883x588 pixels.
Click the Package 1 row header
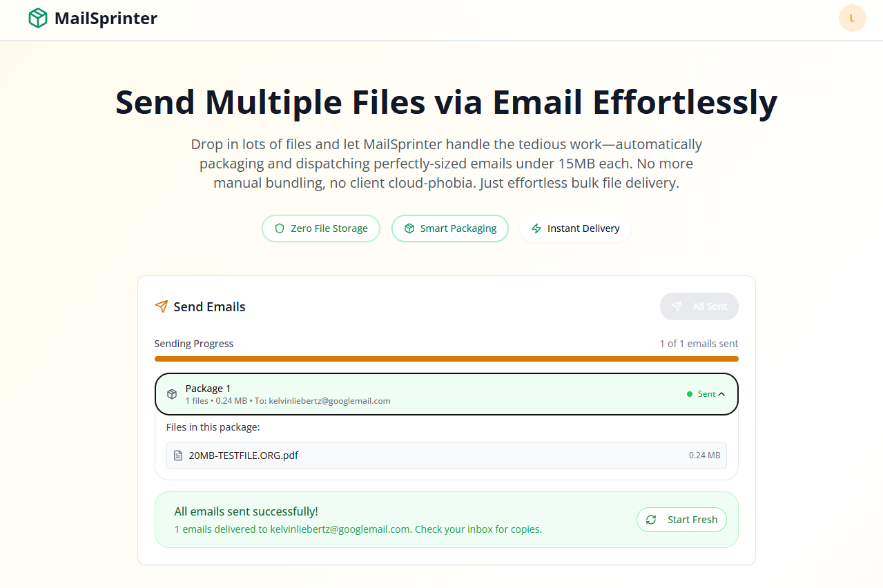click(x=447, y=394)
